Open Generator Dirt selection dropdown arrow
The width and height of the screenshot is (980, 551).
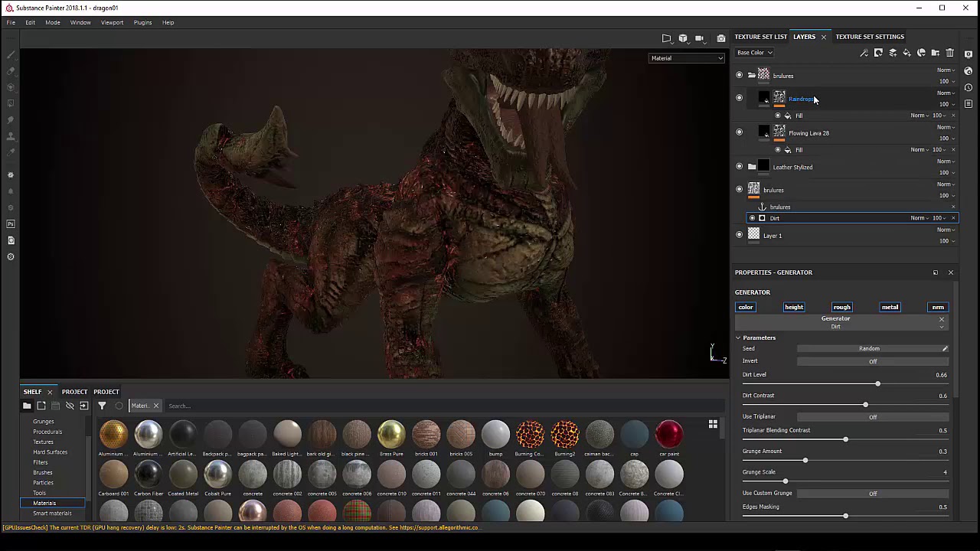pyautogui.click(x=942, y=327)
